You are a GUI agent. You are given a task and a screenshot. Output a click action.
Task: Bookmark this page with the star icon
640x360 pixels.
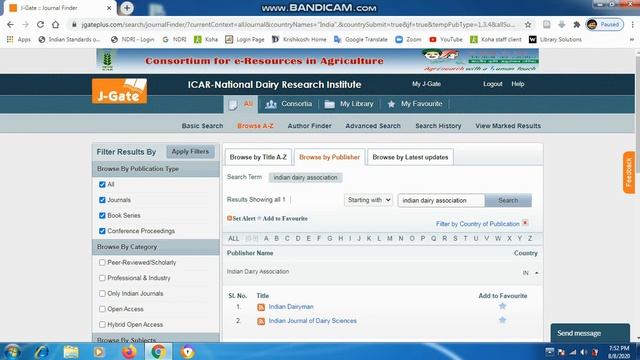tap(528, 24)
